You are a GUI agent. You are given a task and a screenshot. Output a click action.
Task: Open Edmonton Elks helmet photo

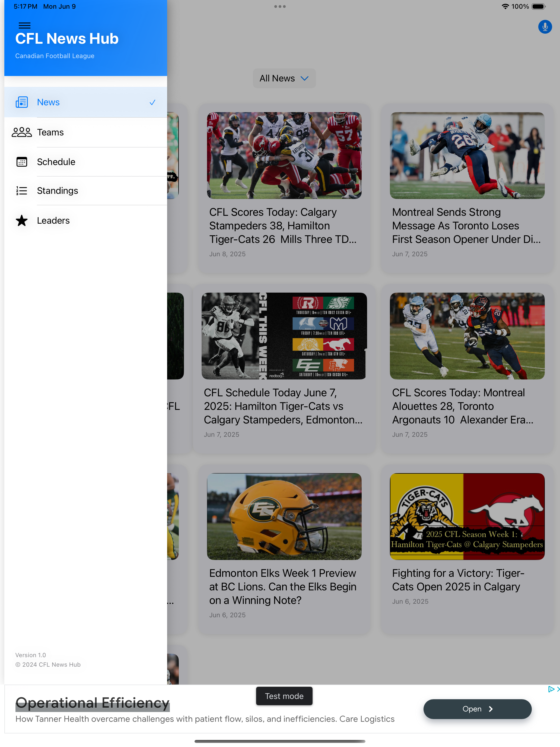point(284,516)
